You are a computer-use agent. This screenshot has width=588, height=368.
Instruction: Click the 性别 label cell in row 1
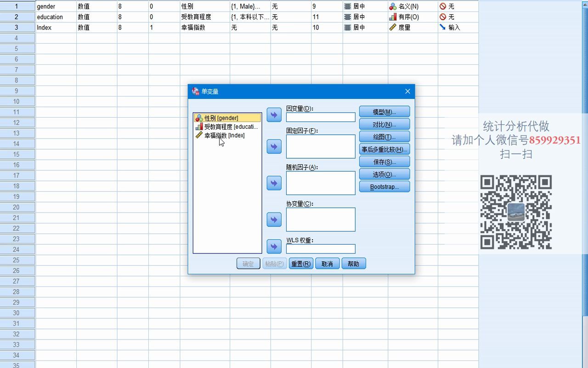(x=205, y=6)
